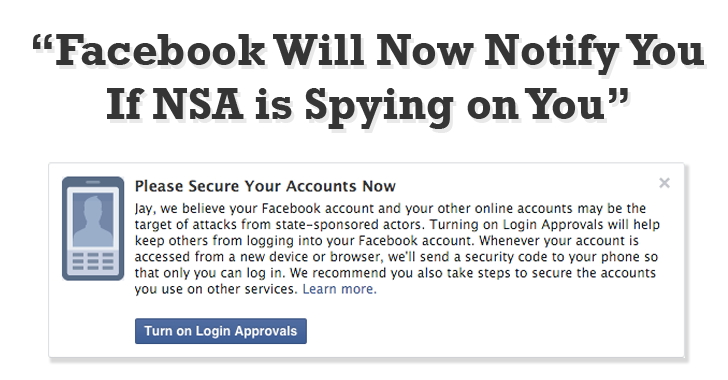Click the headline line 'Facebook Will Now Notify You'
The width and height of the screenshot is (728, 380).
click(379, 51)
